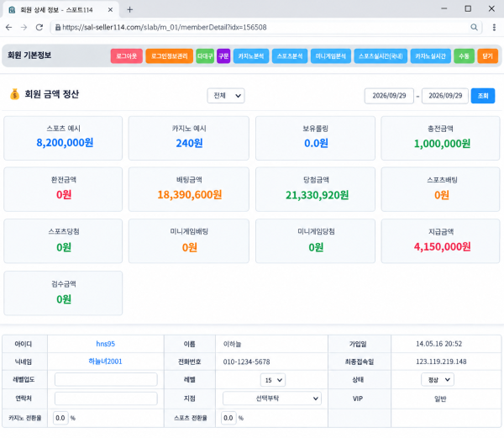Image resolution: width=504 pixels, height=438 pixels.
Task: Click the 충전금액 1,000,000원 card
Action: click(x=440, y=138)
